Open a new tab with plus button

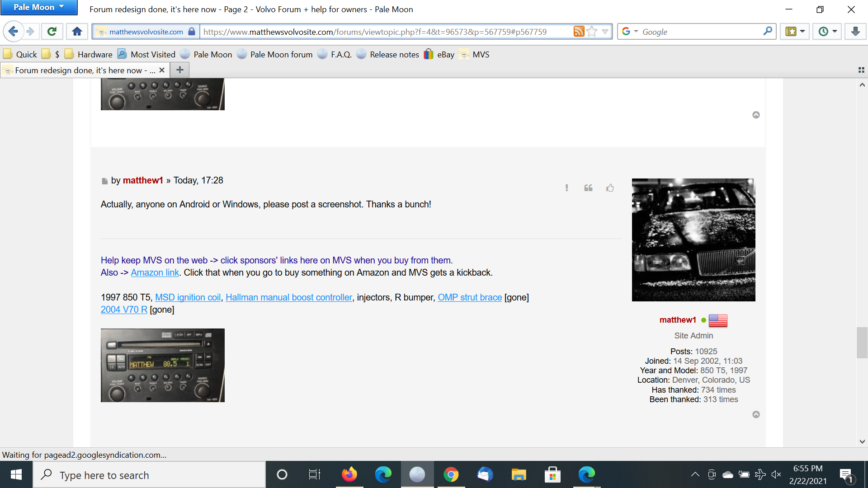(x=179, y=70)
